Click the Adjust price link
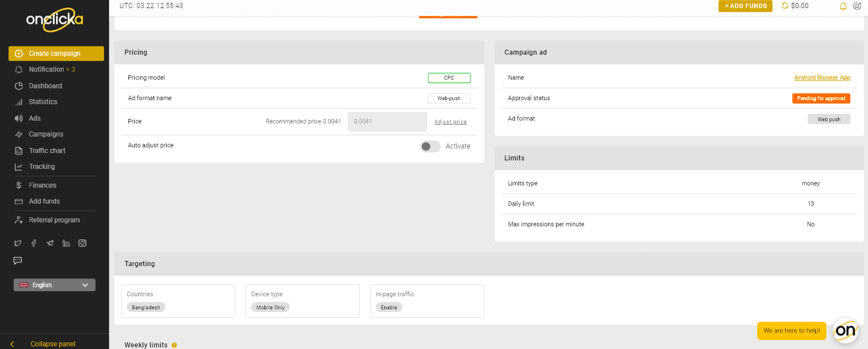 tap(450, 122)
